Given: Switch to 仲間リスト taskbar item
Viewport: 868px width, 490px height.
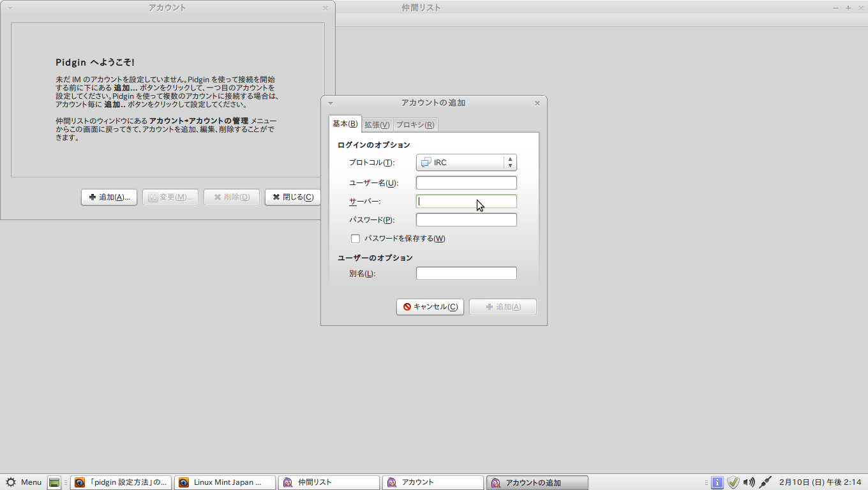Looking at the screenshot, I should click(x=329, y=482).
